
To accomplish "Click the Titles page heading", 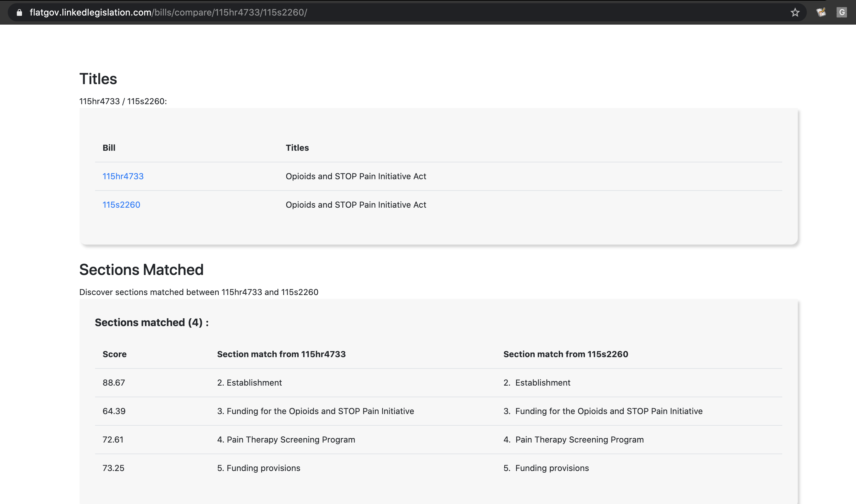I will (x=98, y=79).
